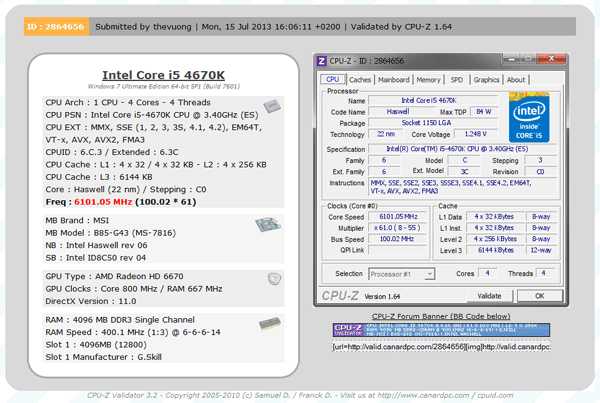The image size is (600, 403).
Task: Click 'Submitted by thevuong' header text
Action: click(x=143, y=26)
